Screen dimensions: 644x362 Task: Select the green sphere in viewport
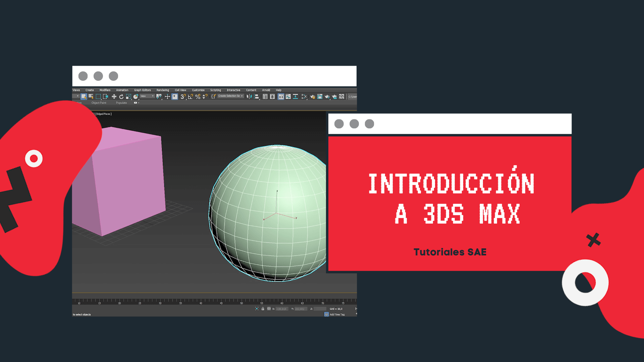coord(268,213)
